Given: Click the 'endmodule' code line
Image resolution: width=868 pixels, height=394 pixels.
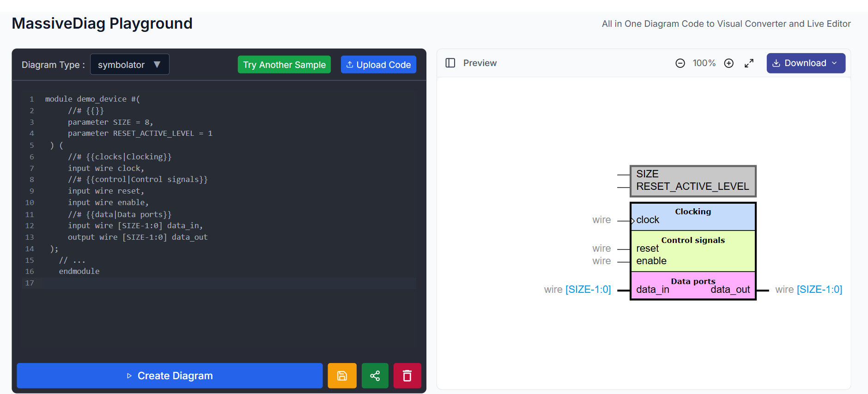Looking at the screenshot, I should (x=79, y=271).
